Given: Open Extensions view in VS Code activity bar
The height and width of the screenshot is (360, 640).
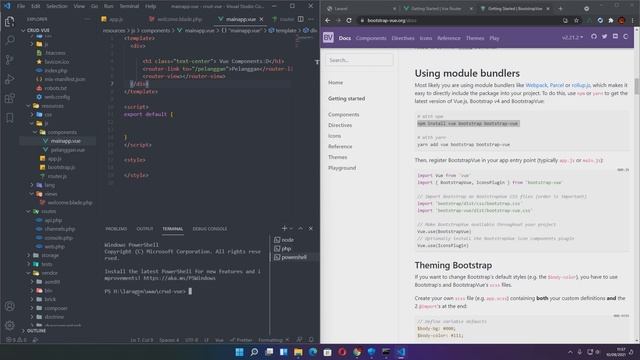Looking at the screenshot, I should click(9, 98).
